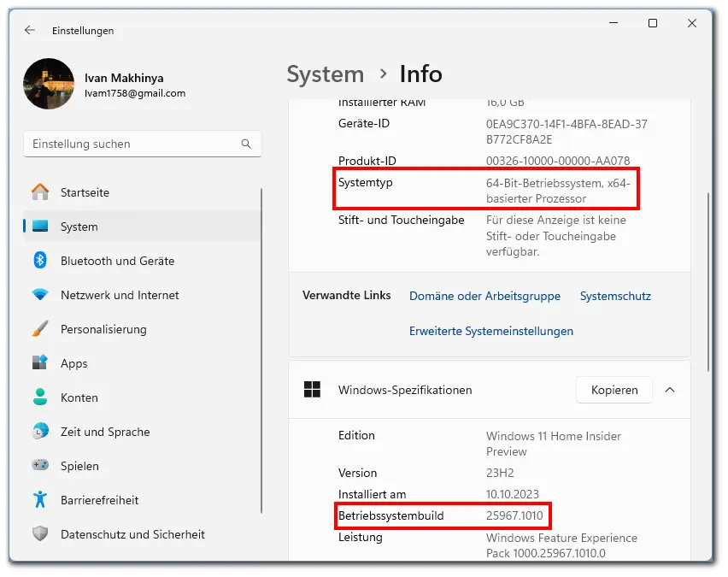The width and height of the screenshot is (728, 577).
Task: Click the Bluetooth icon in sidebar
Action: click(40, 260)
